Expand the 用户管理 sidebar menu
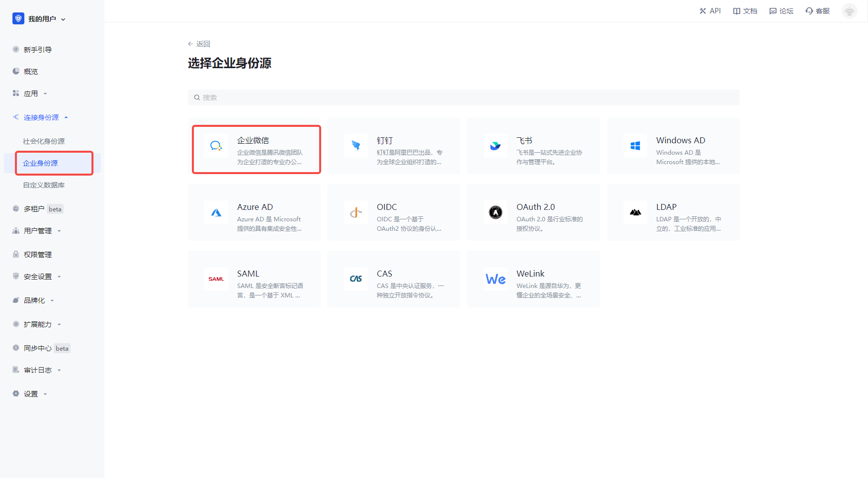Screen dimensions: 868x478 click(x=38, y=231)
